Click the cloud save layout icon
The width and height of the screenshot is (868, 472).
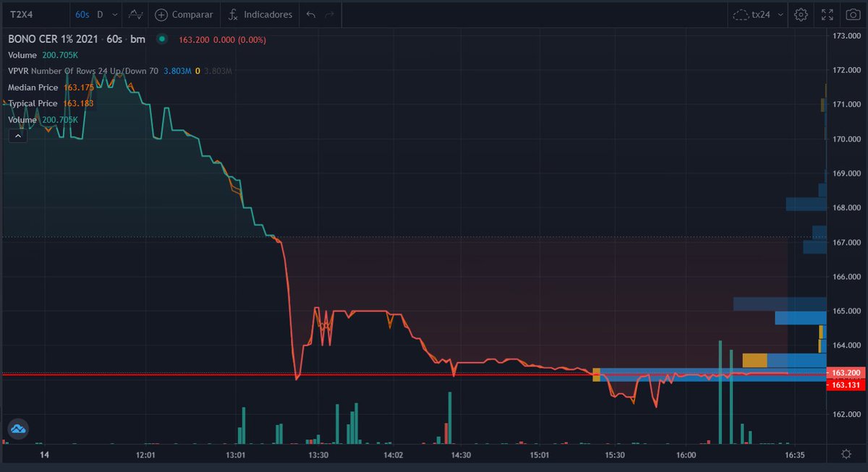click(741, 14)
